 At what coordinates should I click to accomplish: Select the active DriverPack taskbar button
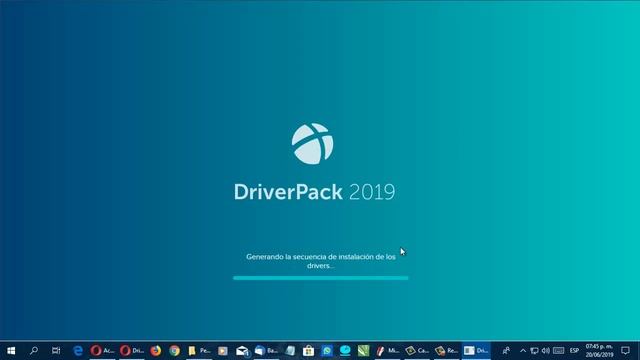(476, 351)
